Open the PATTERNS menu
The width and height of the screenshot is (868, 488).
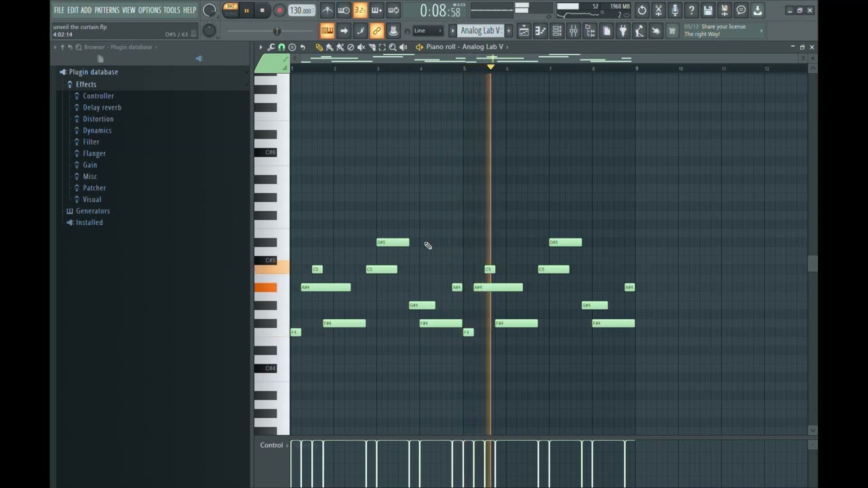(107, 10)
